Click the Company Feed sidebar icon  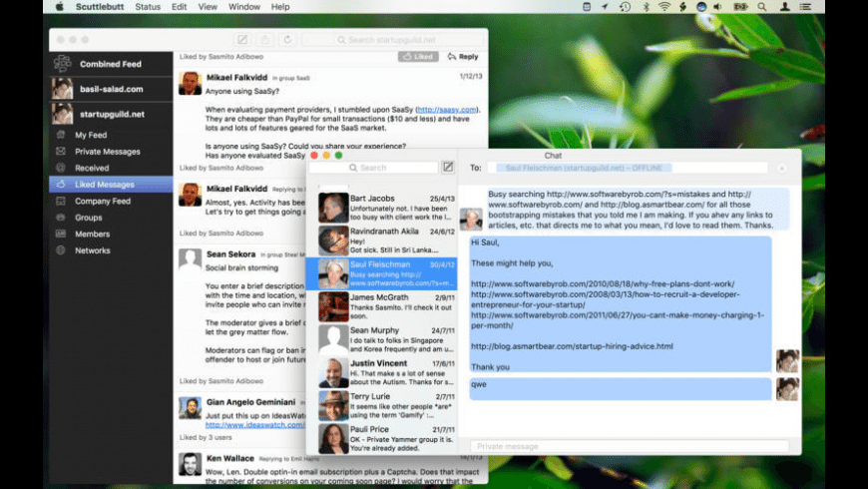[61, 201]
